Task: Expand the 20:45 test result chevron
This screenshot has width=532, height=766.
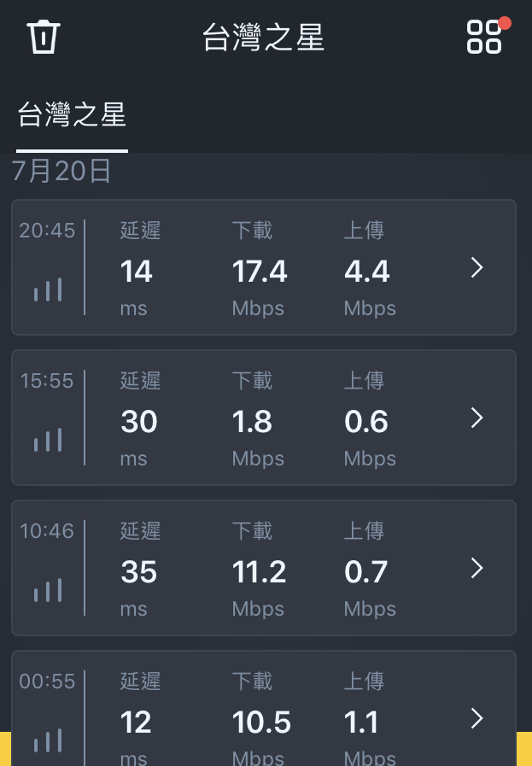Action: coord(476,267)
